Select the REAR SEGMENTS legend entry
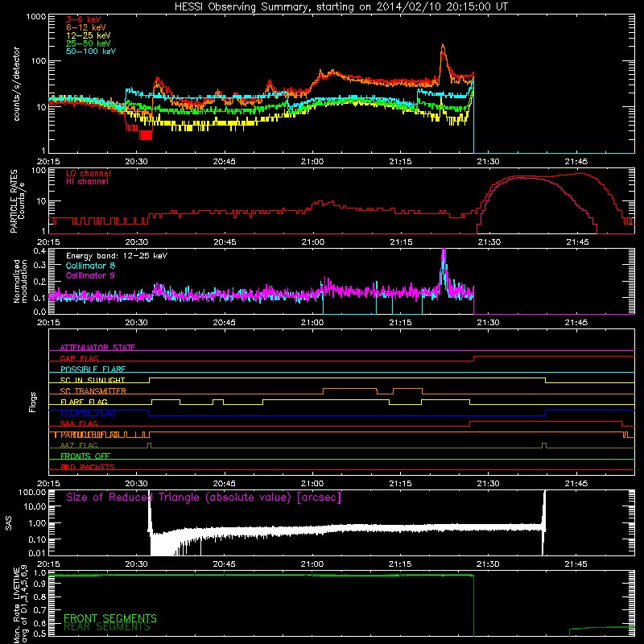The width and height of the screenshot is (644, 644). 107,627
